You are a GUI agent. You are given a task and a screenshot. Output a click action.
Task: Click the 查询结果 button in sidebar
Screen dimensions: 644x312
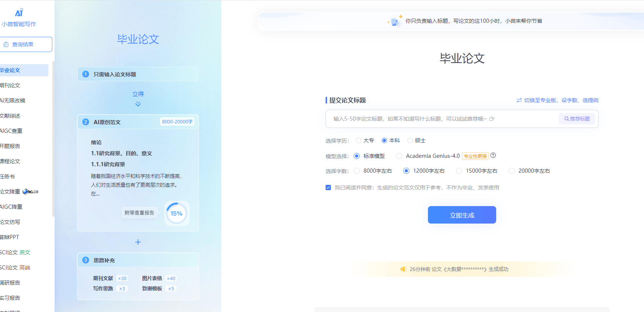click(x=26, y=44)
